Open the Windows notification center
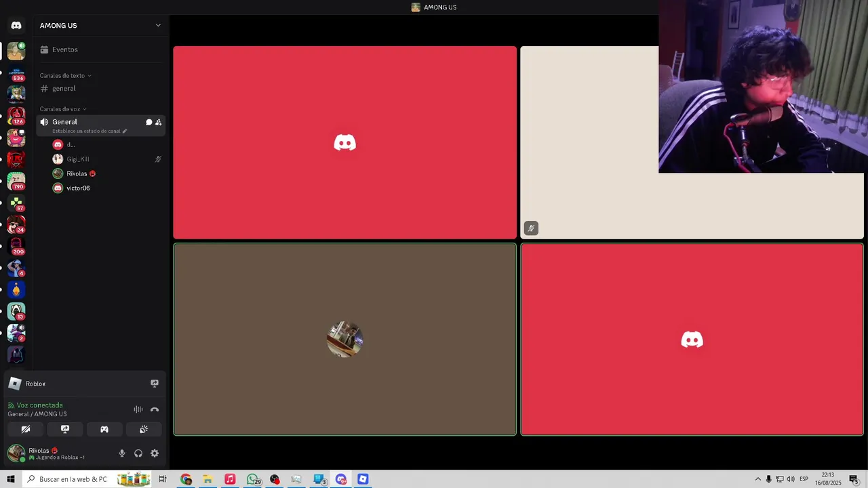The image size is (868, 488). 854,479
